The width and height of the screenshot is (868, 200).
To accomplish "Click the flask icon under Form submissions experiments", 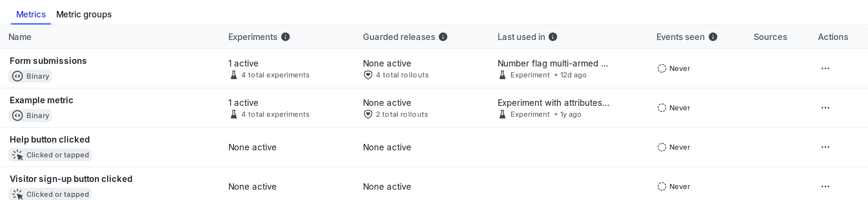I will [x=233, y=75].
